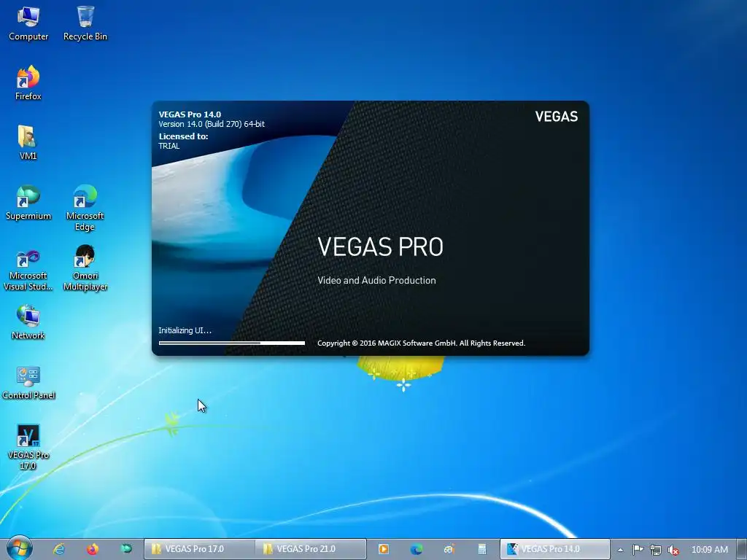The height and width of the screenshot is (560, 747).
Task: Click the VEGAS Pro 14.0 taskbar button
Action: click(555, 549)
